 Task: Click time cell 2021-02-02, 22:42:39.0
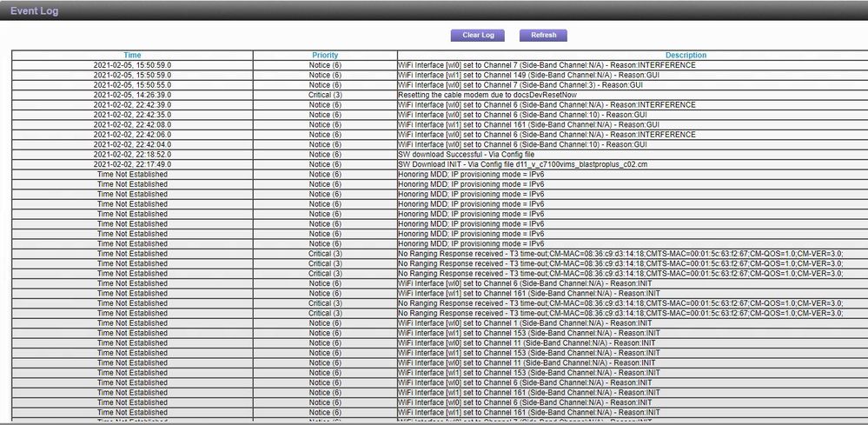point(132,105)
